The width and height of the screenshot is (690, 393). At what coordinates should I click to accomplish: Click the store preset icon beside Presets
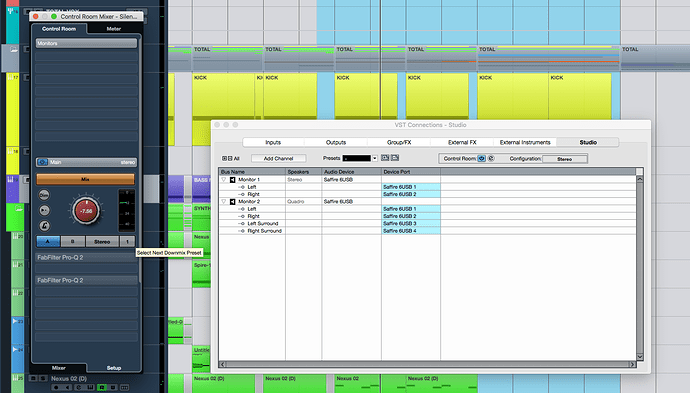coord(385,158)
